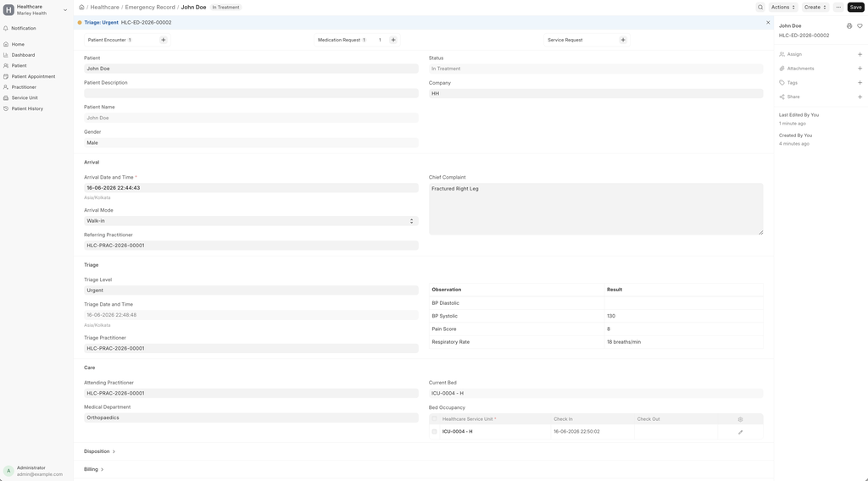Add a new Service Request with plus
This screenshot has width=868, height=481.
coord(623,40)
